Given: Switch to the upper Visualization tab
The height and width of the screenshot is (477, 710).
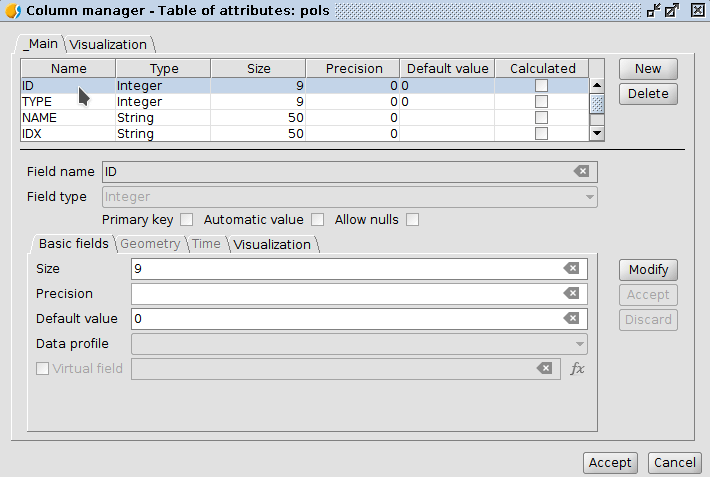Looking at the screenshot, I should (108, 44).
